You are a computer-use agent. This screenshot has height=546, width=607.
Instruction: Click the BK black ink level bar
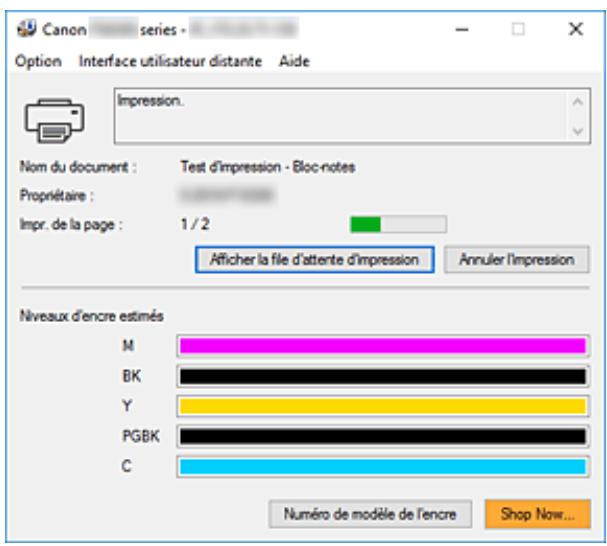click(383, 376)
